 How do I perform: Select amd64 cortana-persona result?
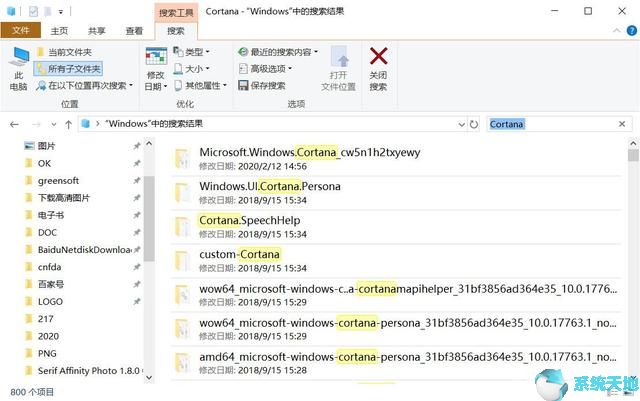[x=396, y=363]
